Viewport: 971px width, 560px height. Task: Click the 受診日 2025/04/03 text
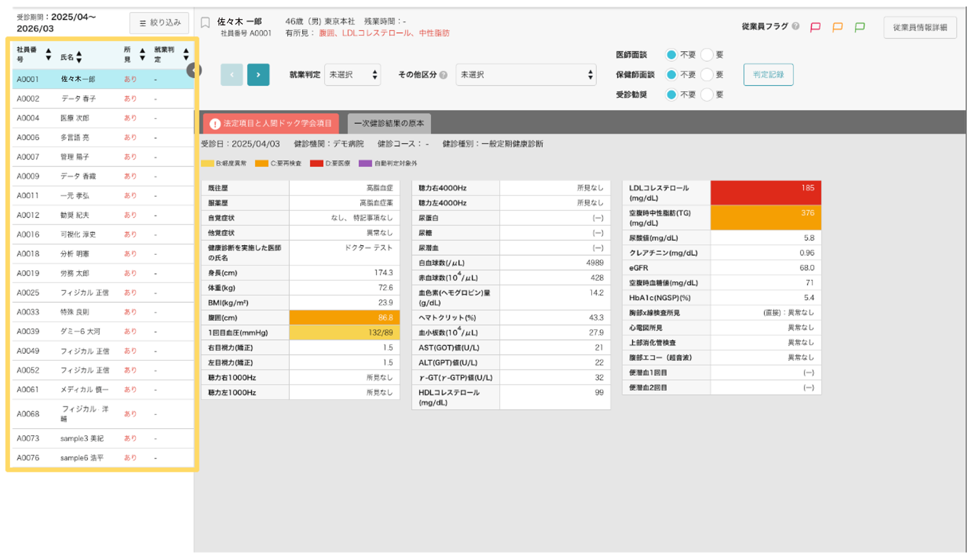coord(240,144)
